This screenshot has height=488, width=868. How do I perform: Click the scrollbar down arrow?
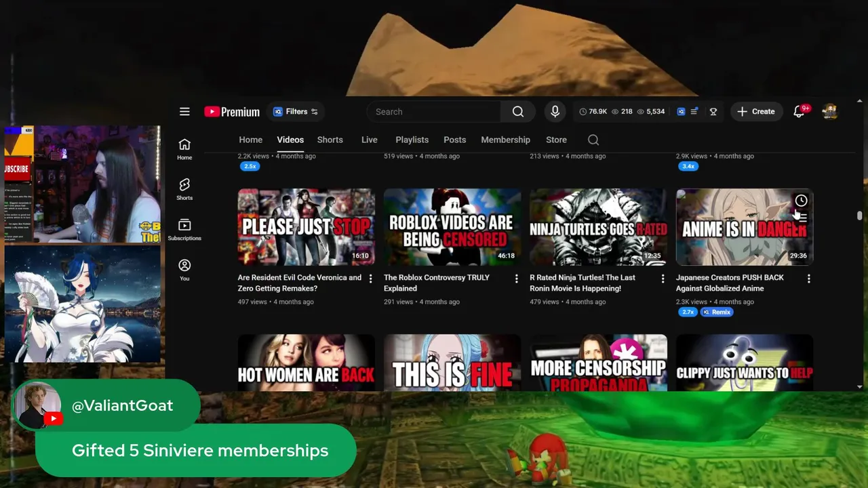point(859,387)
